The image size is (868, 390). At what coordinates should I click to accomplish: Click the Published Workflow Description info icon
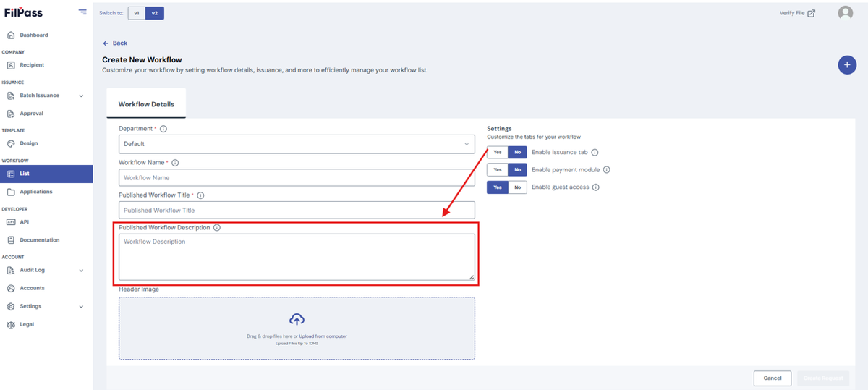217,227
